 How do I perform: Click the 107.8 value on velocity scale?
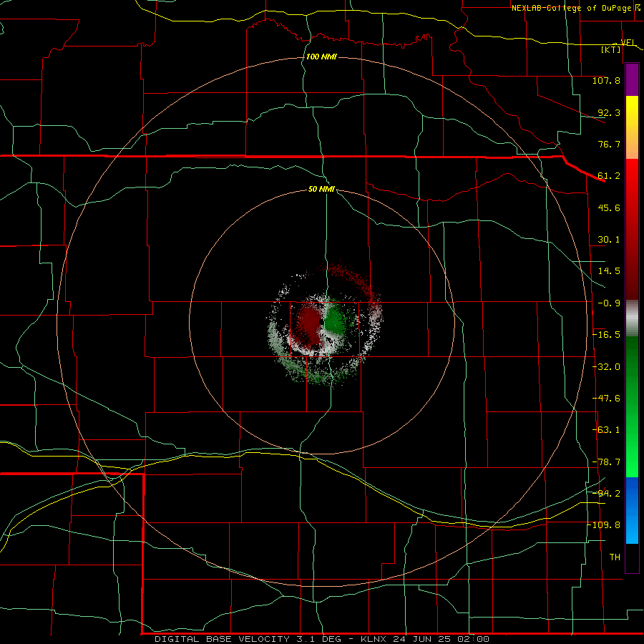point(606,80)
